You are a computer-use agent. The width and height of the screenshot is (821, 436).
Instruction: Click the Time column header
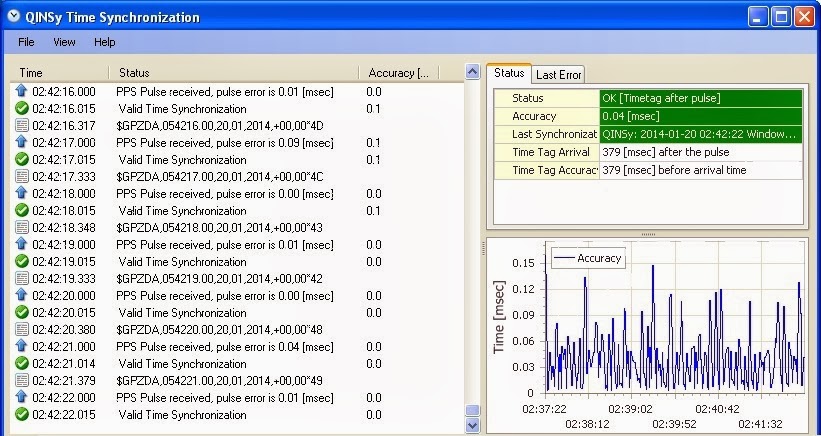(x=59, y=73)
